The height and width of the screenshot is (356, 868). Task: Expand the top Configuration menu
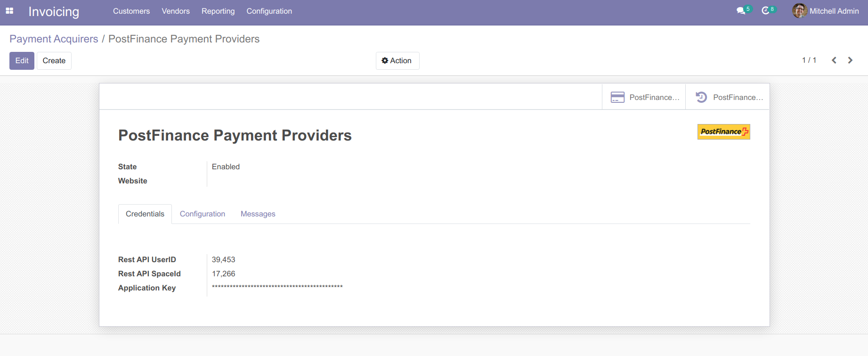pyautogui.click(x=269, y=11)
